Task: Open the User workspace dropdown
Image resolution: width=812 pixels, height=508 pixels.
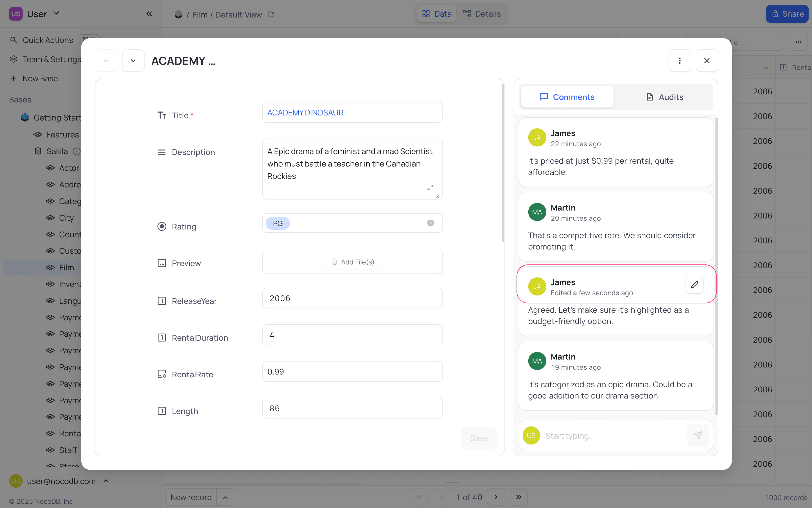Action: 56,14
